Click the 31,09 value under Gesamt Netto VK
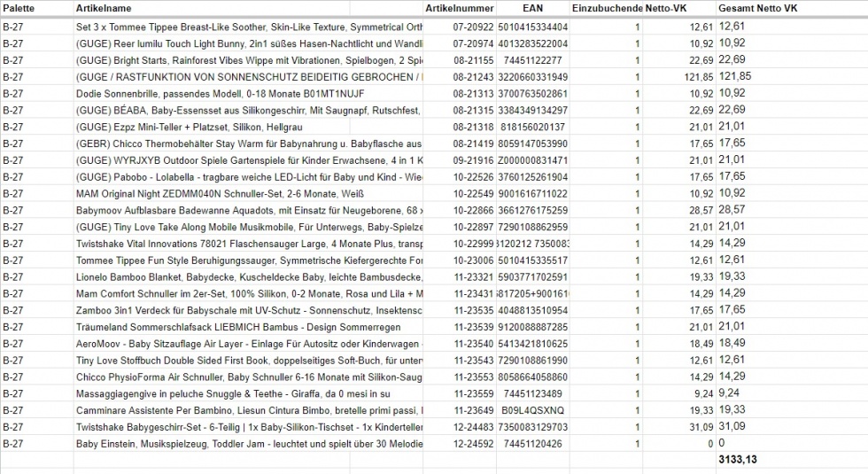This screenshot has width=868, height=474. coord(732,426)
